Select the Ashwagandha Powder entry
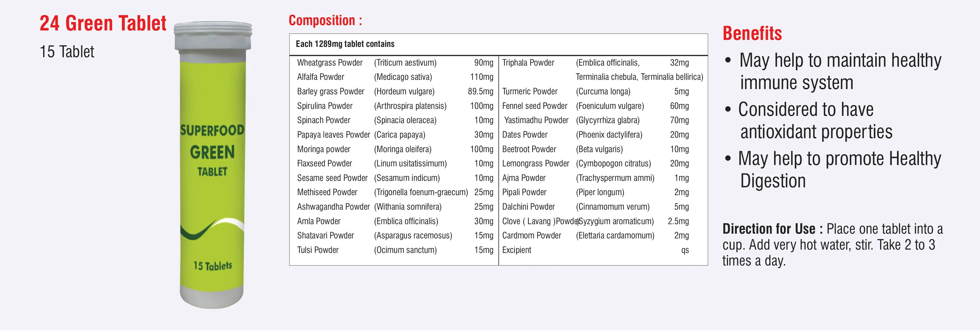980x330 pixels. tap(333, 207)
